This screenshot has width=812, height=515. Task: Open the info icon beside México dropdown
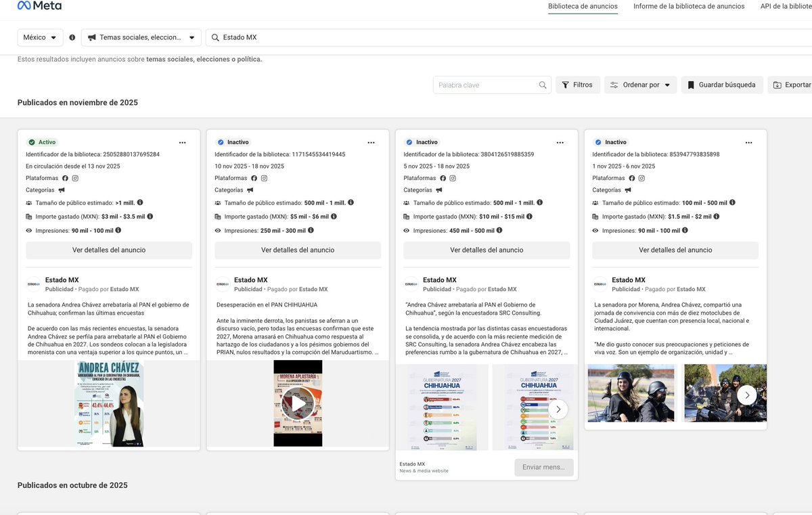click(72, 38)
